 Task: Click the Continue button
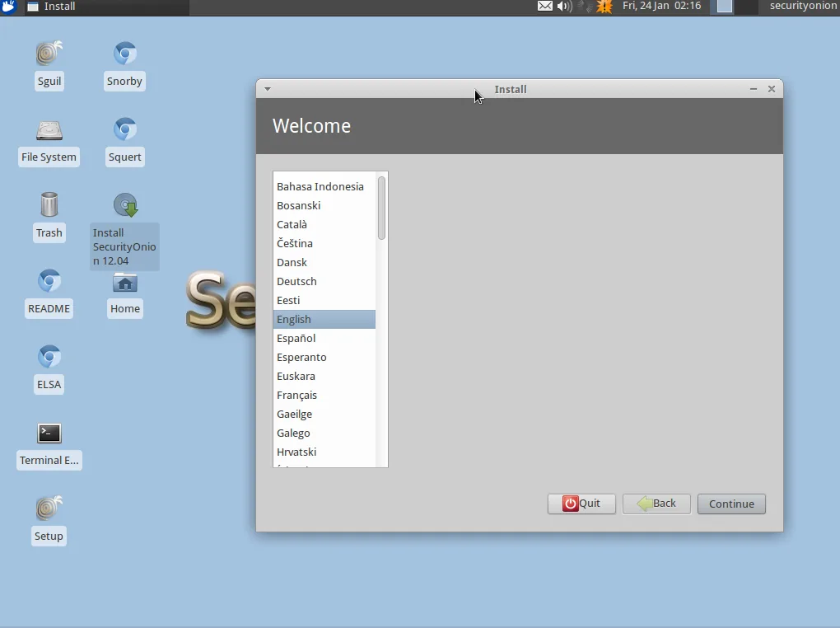point(731,504)
